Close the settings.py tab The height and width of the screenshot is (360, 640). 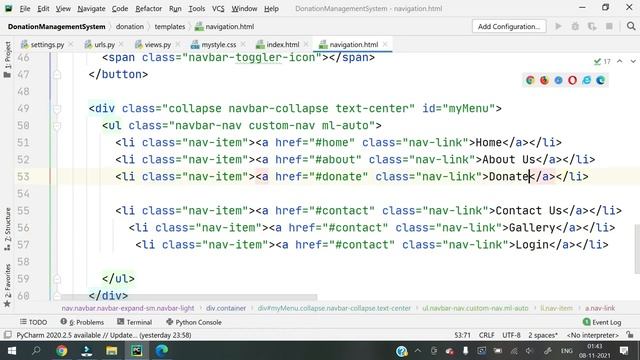pos(71,44)
